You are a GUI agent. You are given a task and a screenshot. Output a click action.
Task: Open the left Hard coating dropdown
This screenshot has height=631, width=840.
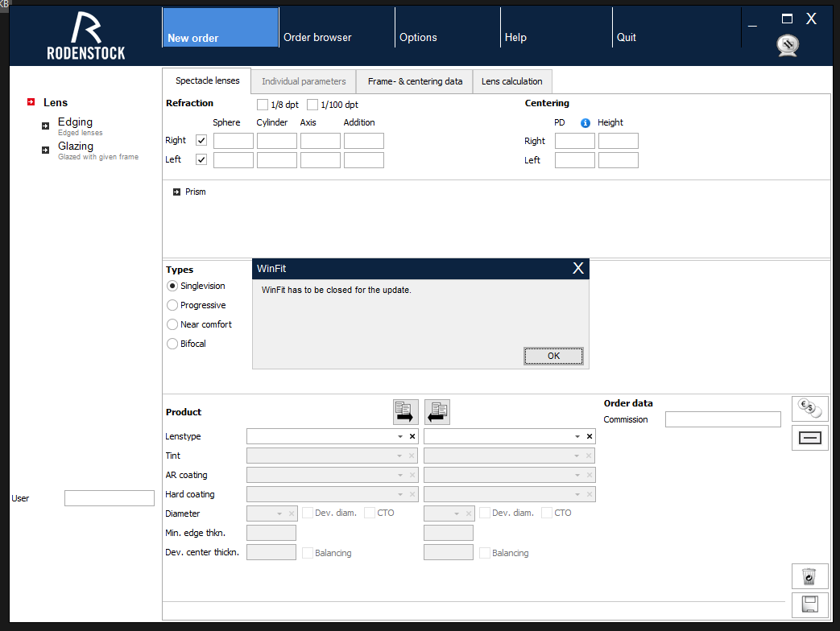pyautogui.click(x=399, y=494)
